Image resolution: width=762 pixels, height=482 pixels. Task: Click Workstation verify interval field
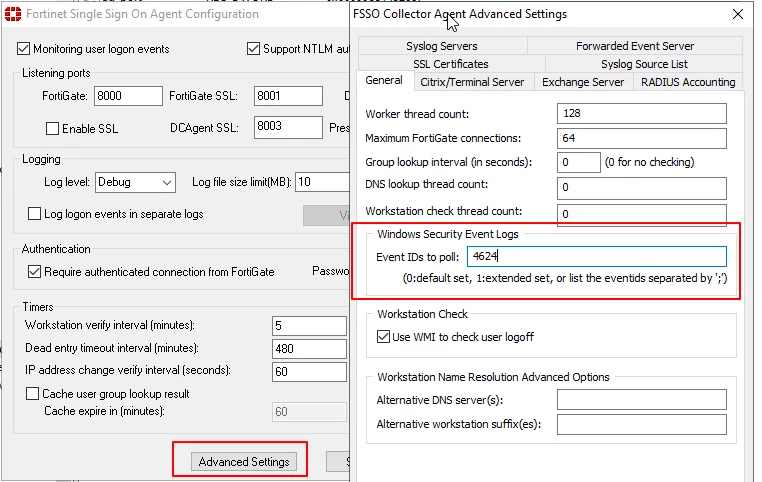click(310, 326)
